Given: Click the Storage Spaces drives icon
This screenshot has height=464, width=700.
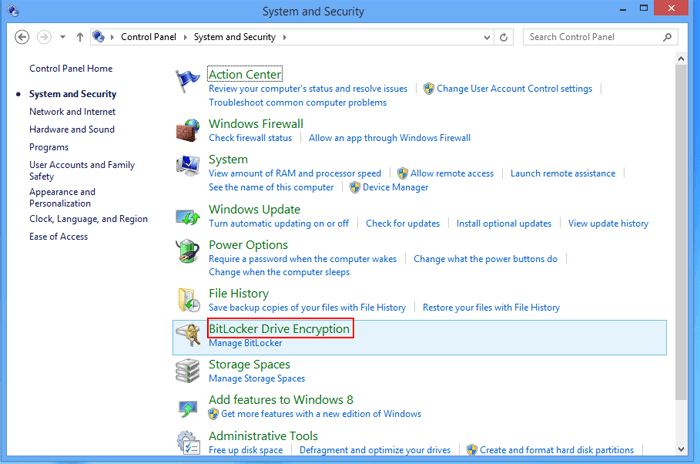Looking at the screenshot, I should click(188, 371).
